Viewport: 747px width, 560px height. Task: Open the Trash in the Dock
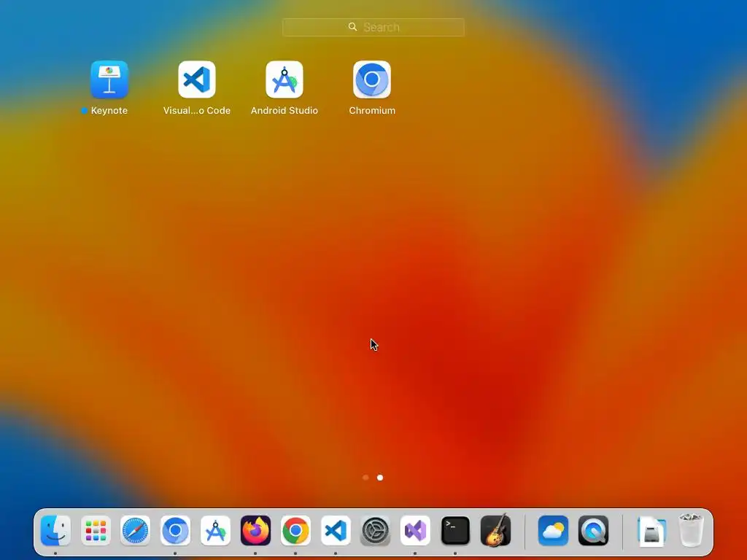tap(691, 529)
